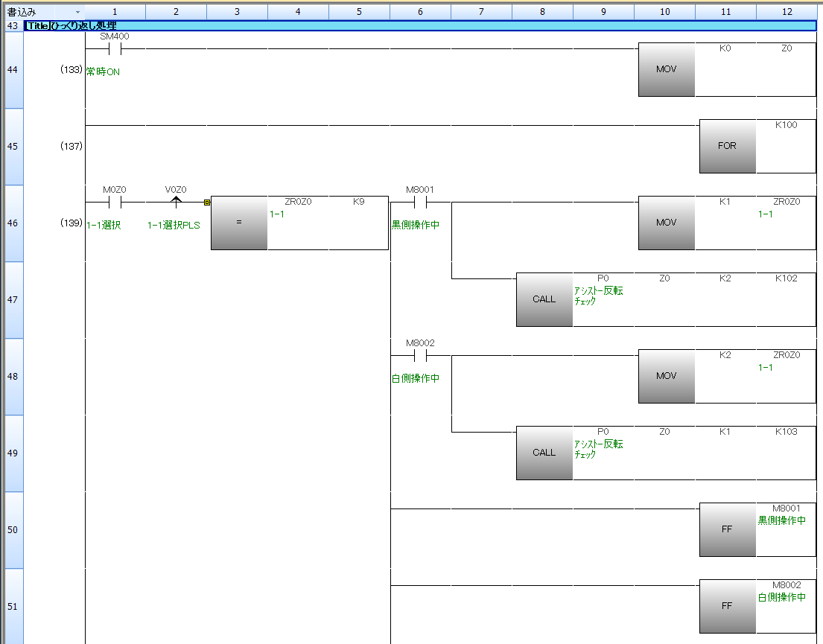Click column header 12
823x644 pixels.
coord(787,13)
